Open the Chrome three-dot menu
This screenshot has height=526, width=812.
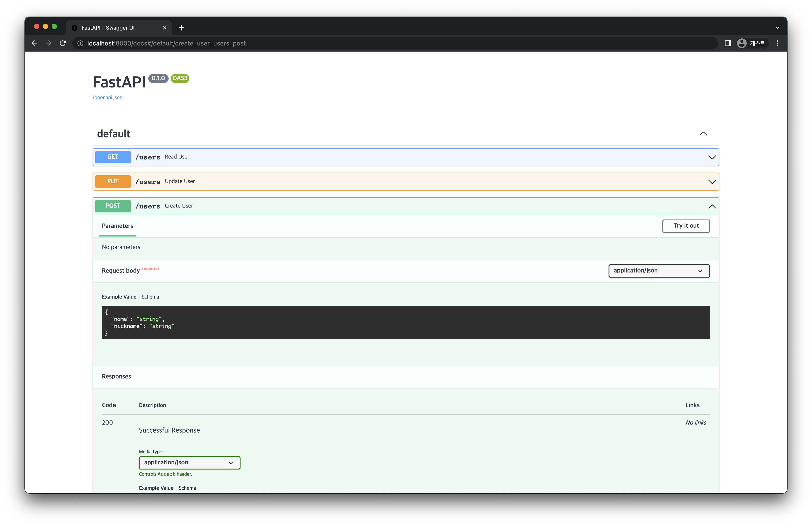pos(778,43)
